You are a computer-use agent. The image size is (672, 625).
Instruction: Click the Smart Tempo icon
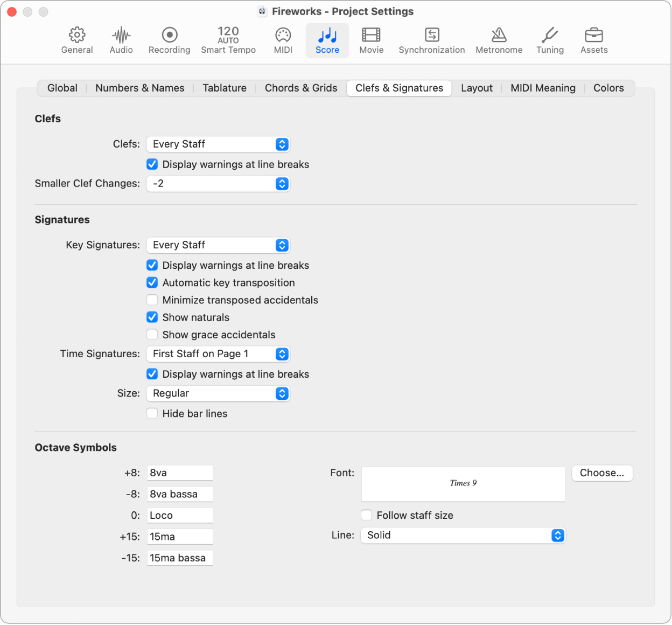(228, 40)
